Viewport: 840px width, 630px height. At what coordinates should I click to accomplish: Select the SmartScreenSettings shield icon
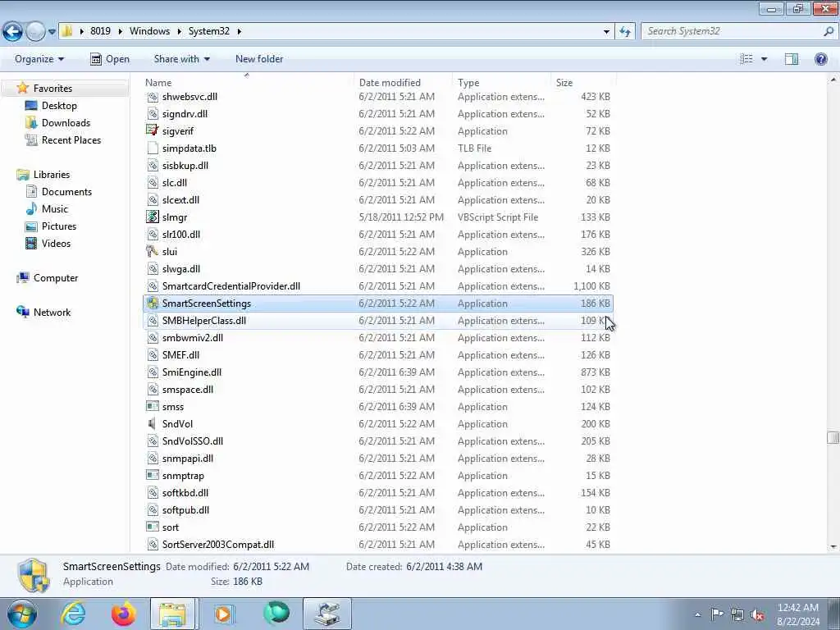153,304
